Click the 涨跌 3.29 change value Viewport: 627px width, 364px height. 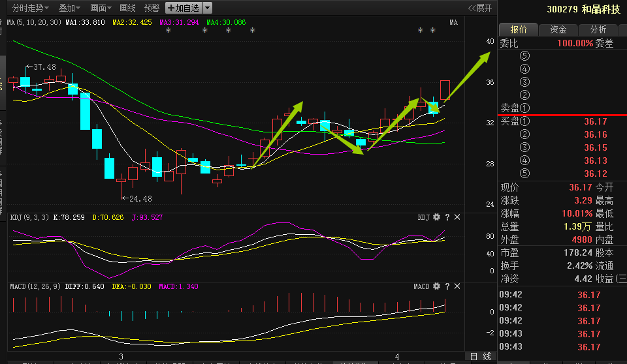(x=583, y=200)
